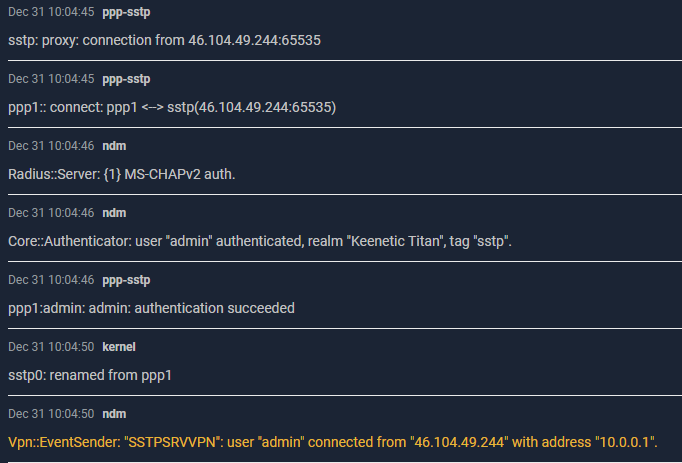This screenshot has height=463, width=682.
Task: Click the Core::Authenticator user admin authenticated line
Action: coord(260,241)
